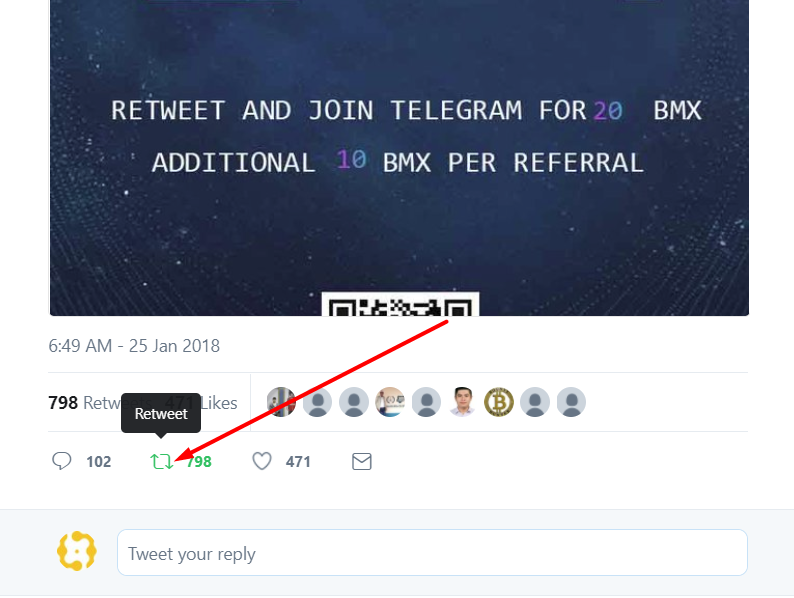Click the 471 count beside the heart

click(x=298, y=462)
